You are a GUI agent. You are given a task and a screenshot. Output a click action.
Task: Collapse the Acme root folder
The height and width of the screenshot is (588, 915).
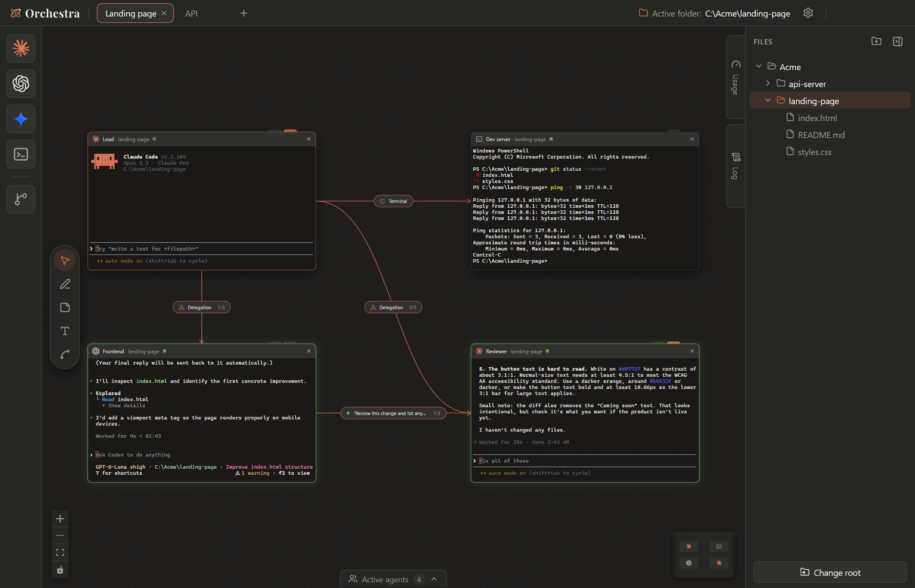point(759,66)
